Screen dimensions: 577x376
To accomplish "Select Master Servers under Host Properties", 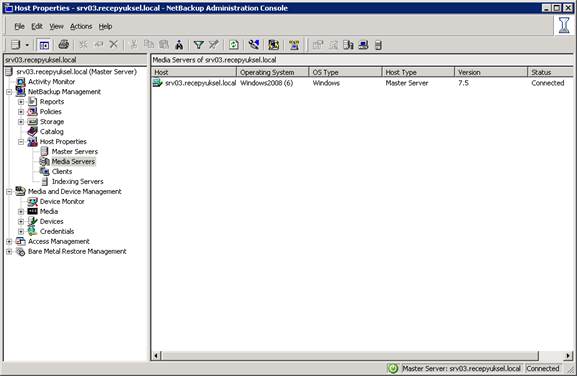I will [75, 152].
